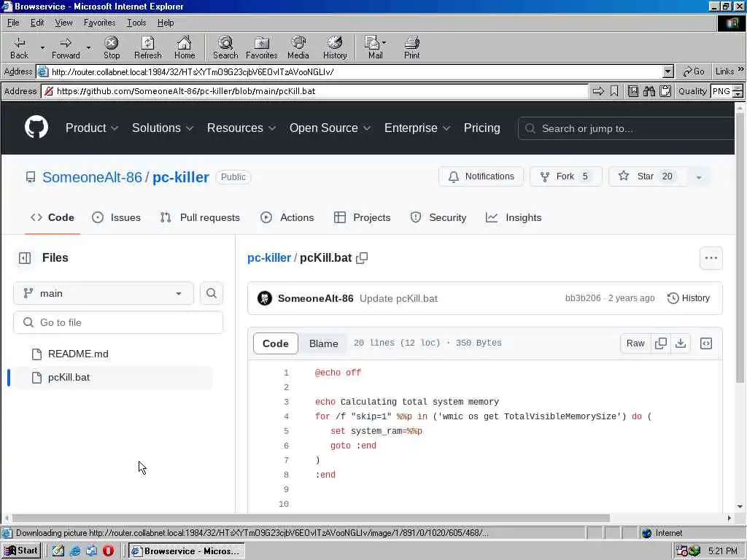Switch to the Projects tab

pos(362,217)
